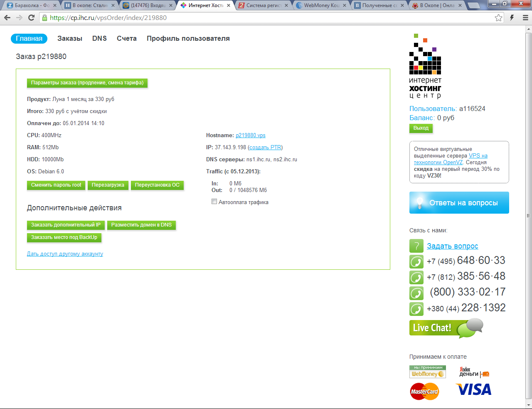Click Разместить домен в DNS button

tap(141, 225)
